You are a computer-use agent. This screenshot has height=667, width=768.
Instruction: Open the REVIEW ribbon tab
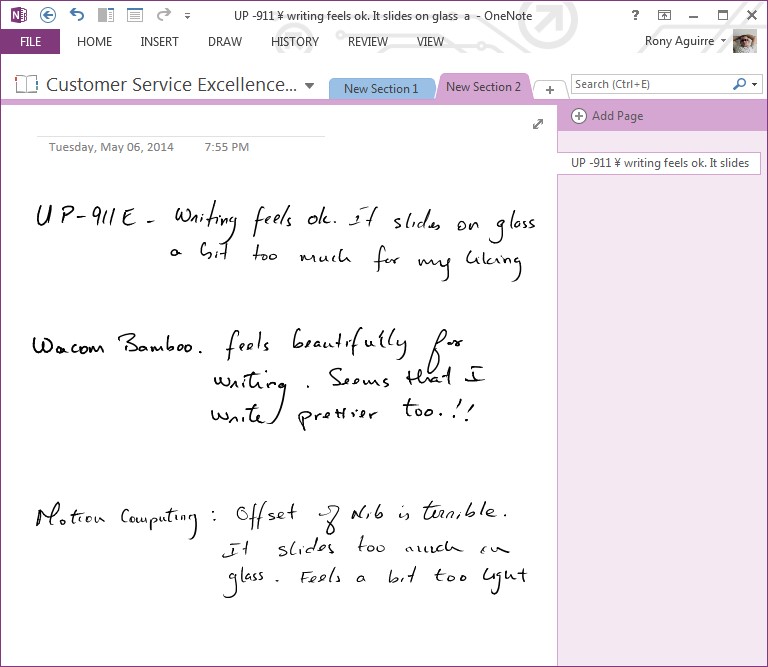pos(368,42)
